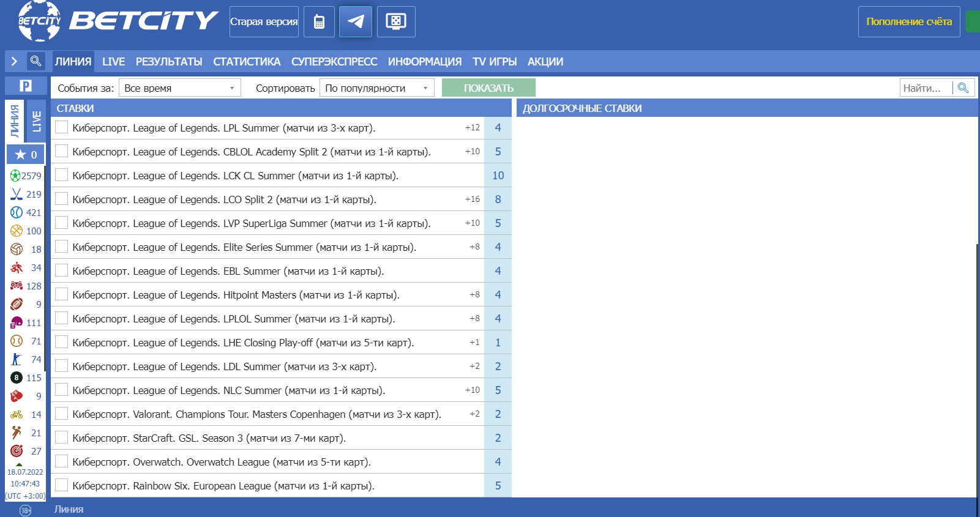980x517 pixels.
Task: Expand the side menu with chevron arrow
Action: click(14, 61)
